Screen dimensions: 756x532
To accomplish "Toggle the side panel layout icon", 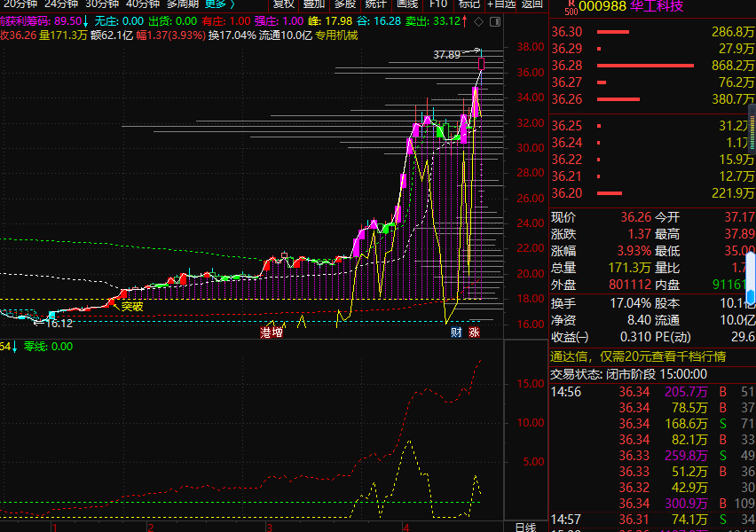I will click(x=493, y=20).
